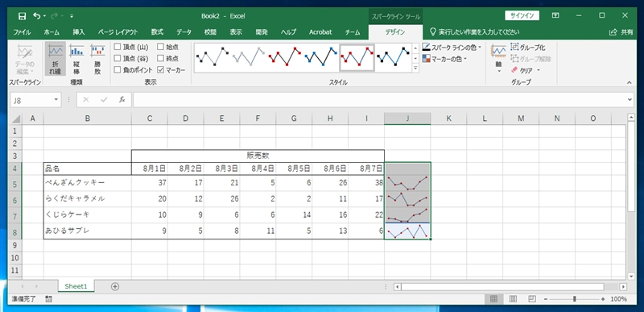Choose the black sparkline style thumbnail
The image size is (644, 312).
(x=212, y=56)
